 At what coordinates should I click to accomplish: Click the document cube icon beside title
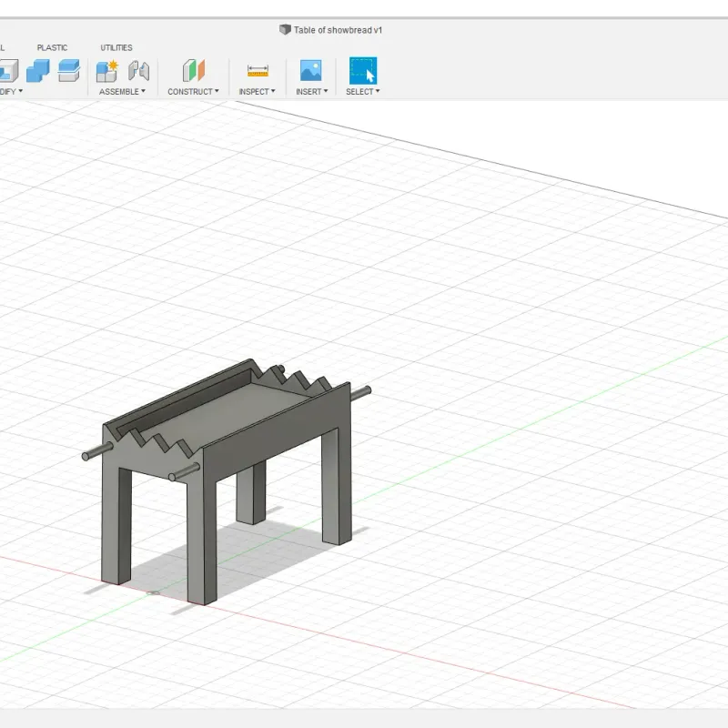click(x=285, y=30)
